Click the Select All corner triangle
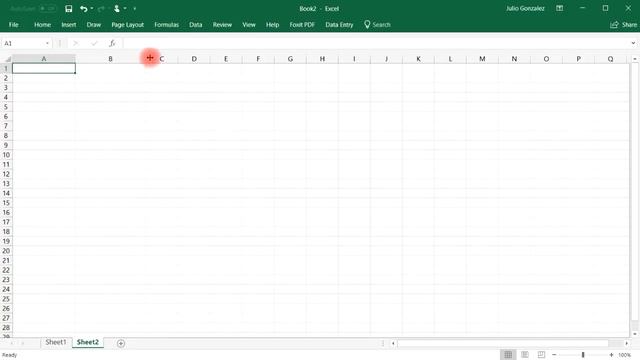 7,59
